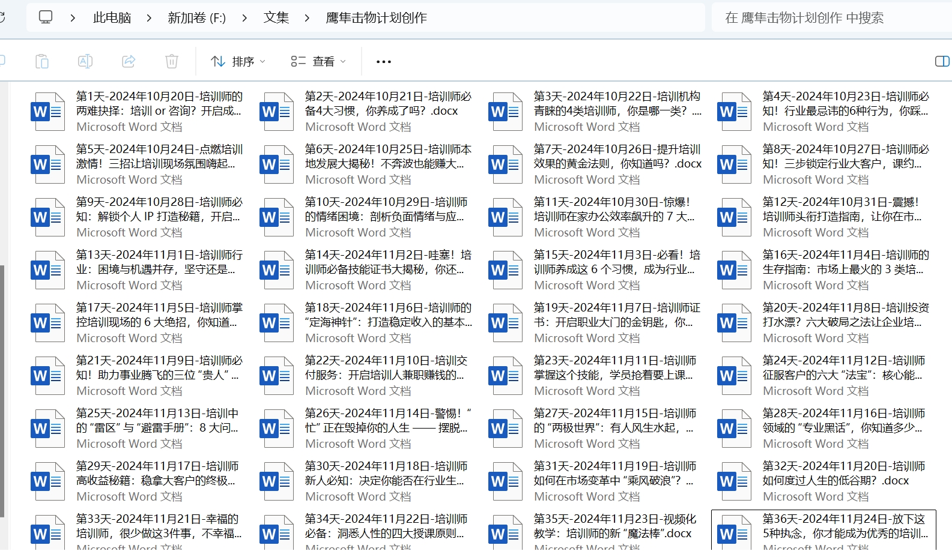Expand chevron after 此电脑 in breadcrumb

[149, 18]
